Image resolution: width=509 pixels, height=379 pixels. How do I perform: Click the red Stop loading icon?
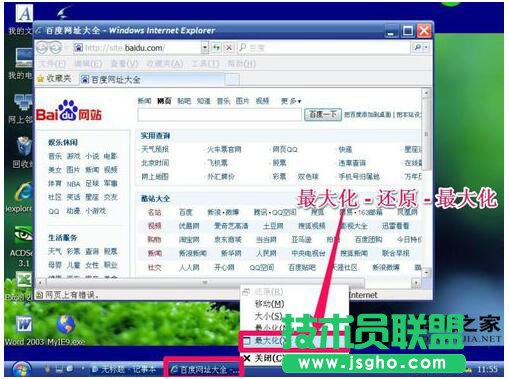(229, 48)
